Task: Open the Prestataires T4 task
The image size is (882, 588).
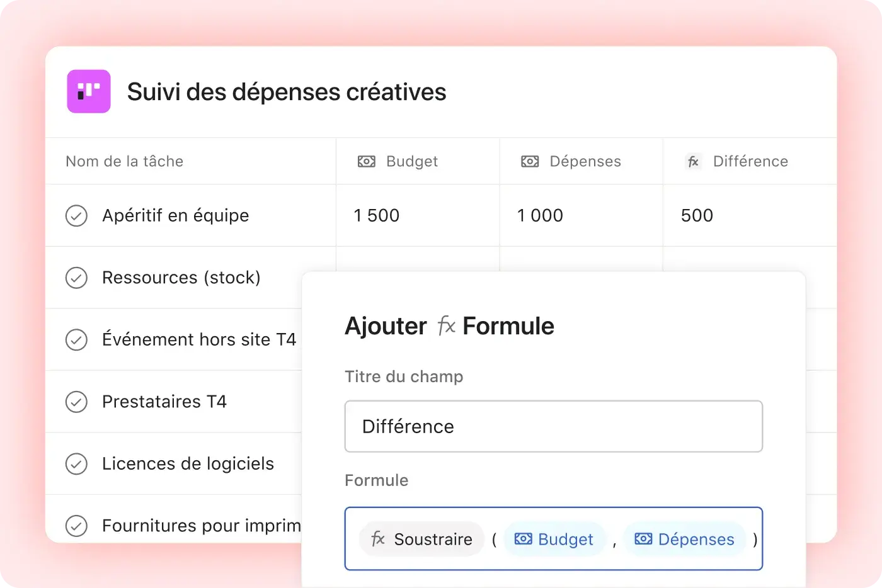Action: click(x=164, y=402)
